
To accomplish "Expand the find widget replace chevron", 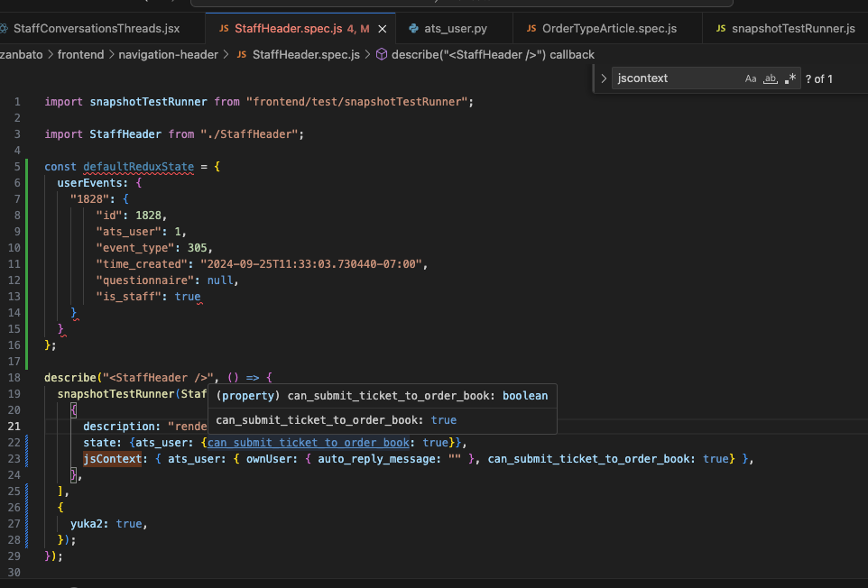I will pos(604,78).
